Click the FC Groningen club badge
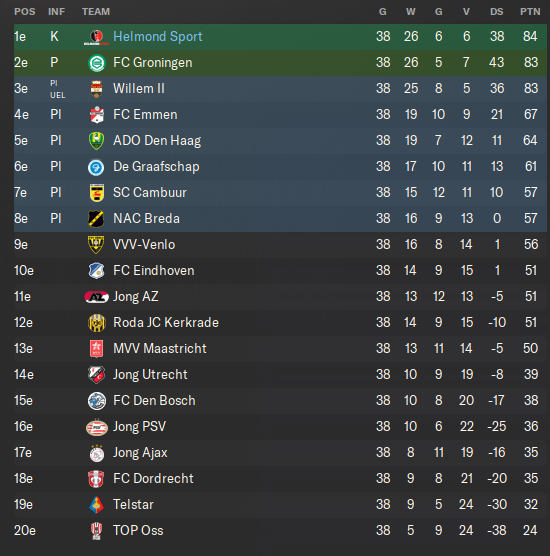550x556 pixels. click(96, 63)
